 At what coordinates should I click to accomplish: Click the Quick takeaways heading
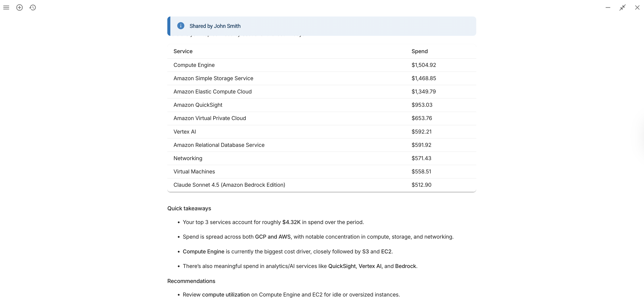[x=189, y=208]
